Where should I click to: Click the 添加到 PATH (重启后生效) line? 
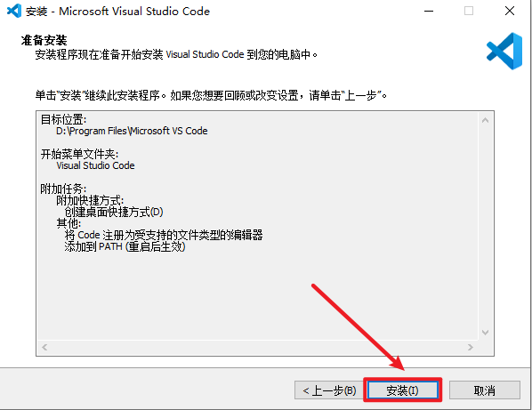pos(125,246)
